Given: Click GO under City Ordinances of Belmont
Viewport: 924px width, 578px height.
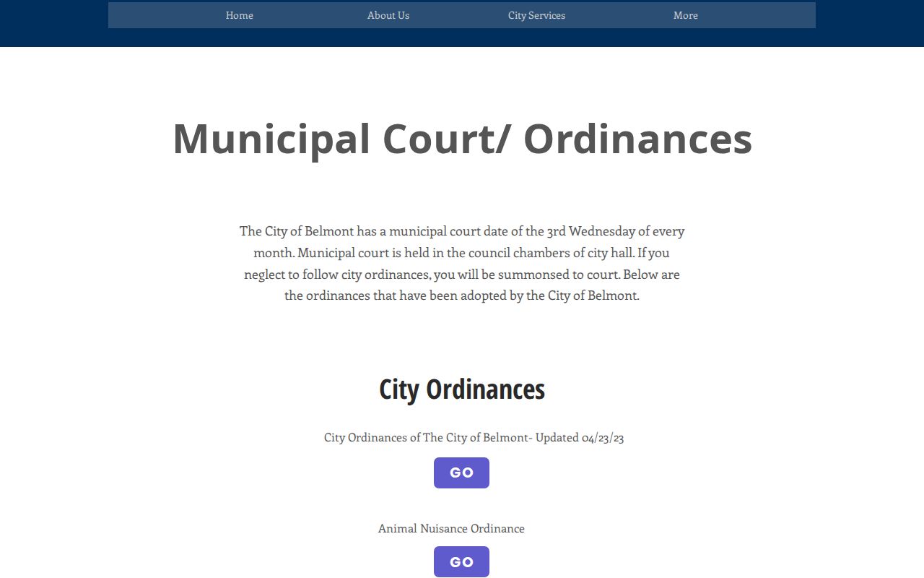Looking at the screenshot, I should point(461,473).
